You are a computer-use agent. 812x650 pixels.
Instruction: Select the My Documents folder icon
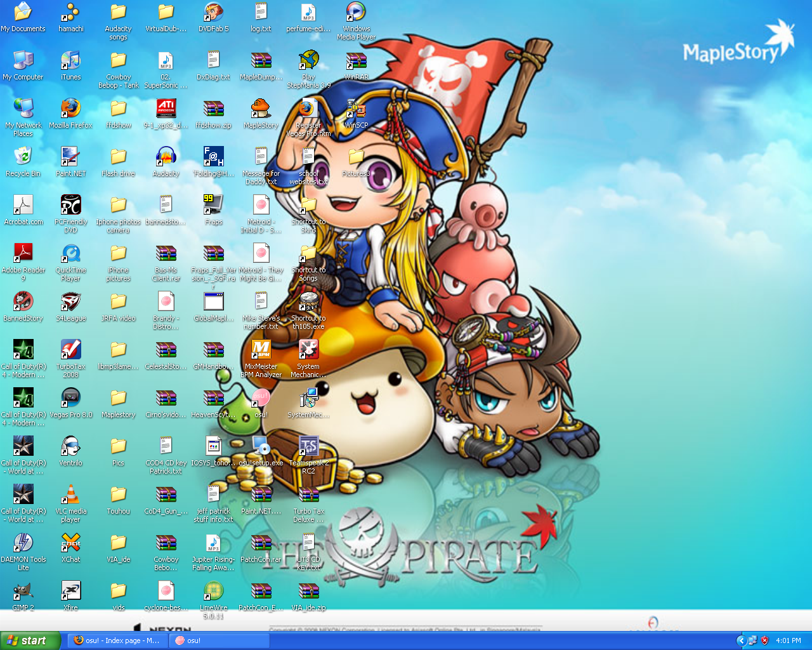point(23,12)
